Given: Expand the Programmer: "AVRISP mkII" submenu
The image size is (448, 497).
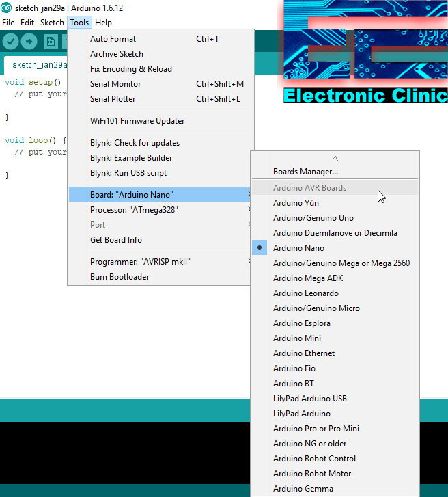Looking at the screenshot, I should pyautogui.click(x=160, y=262).
